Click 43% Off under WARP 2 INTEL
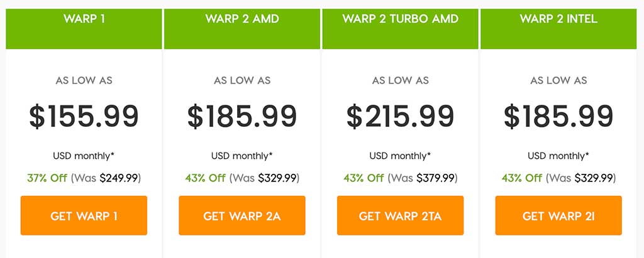This screenshot has height=258, width=644. [521, 178]
